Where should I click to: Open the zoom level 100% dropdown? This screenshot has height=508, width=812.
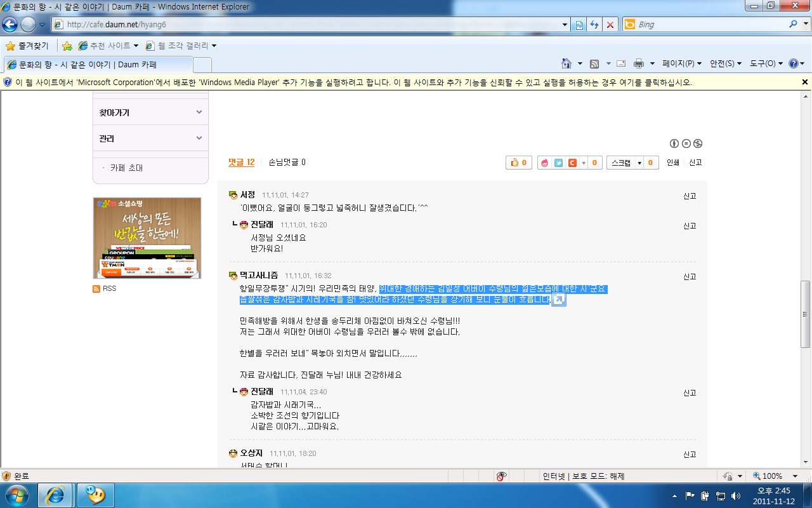pyautogui.click(x=795, y=476)
